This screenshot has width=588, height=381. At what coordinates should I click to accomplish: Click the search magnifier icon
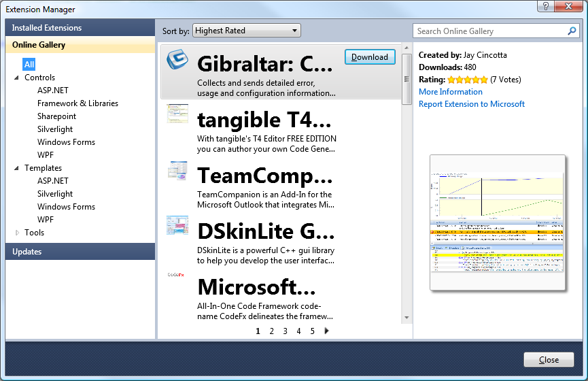pyautogui.click(x=572, y=31)
